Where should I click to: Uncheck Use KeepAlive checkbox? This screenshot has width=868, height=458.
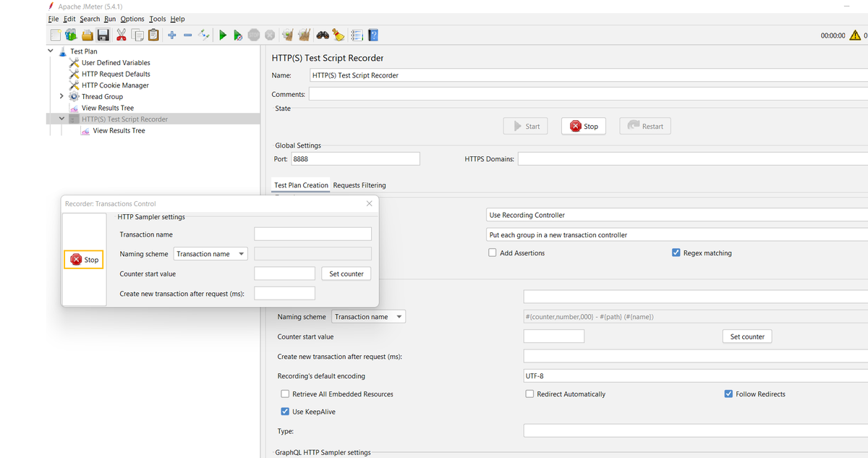285,412
